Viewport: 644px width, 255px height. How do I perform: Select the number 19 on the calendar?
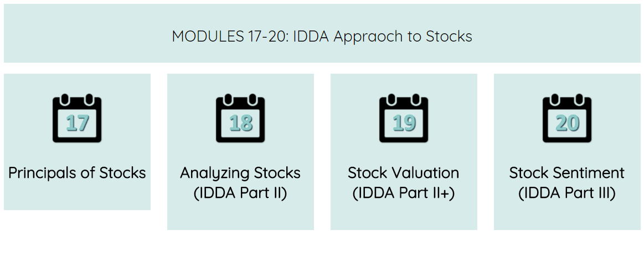click(x=404, y=123)
